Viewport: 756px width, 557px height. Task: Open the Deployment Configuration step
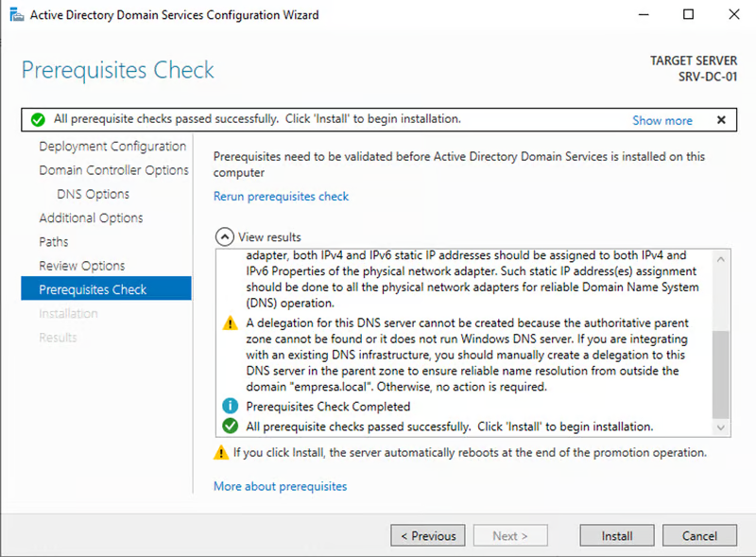point(112,147)
